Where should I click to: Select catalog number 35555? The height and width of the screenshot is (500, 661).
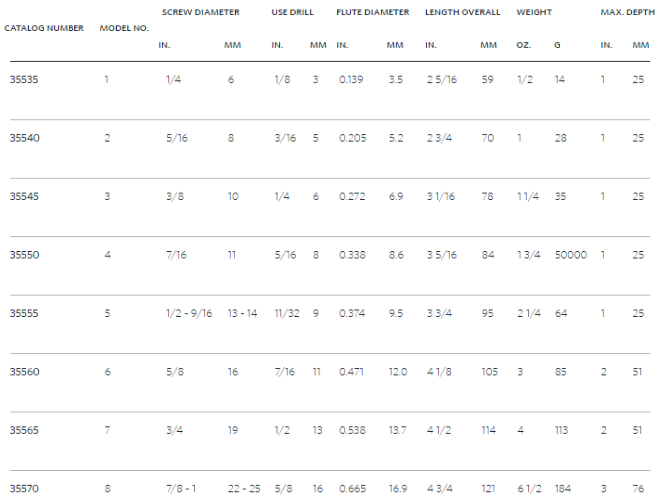pos(24,314)
